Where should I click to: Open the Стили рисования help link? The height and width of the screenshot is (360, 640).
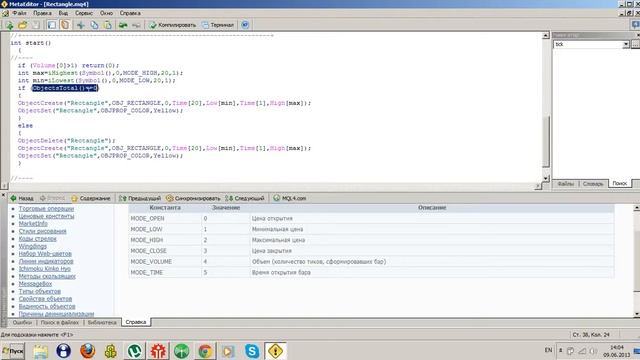point(42,231)
